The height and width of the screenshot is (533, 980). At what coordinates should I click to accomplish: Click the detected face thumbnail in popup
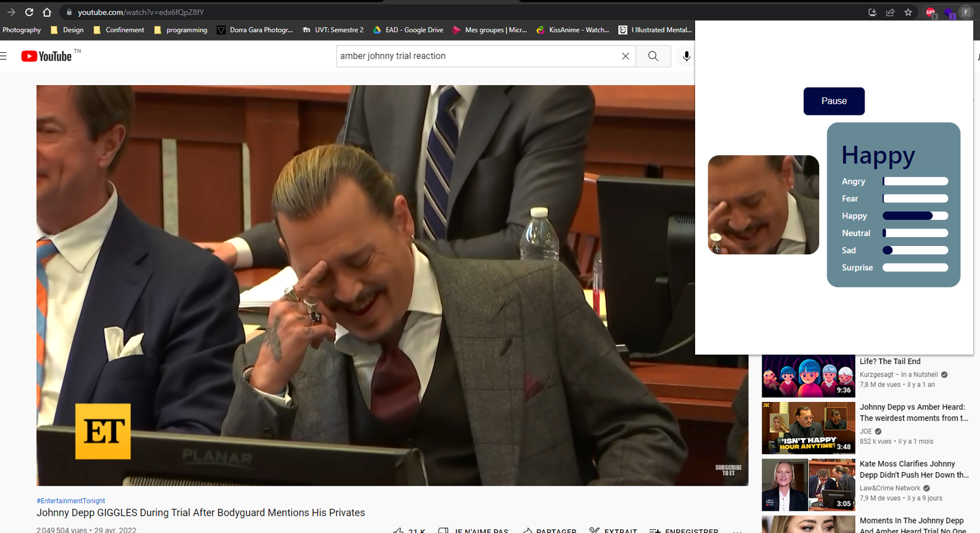[x=763, y=204]
